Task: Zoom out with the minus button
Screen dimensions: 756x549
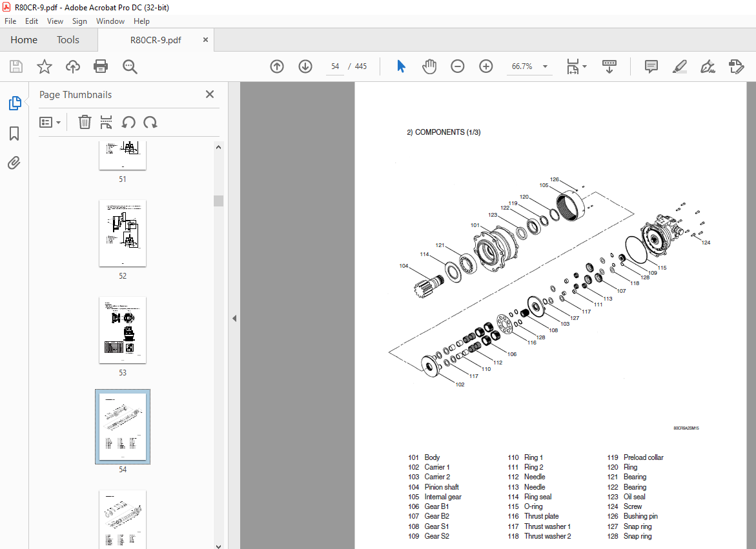Action: 458,66
